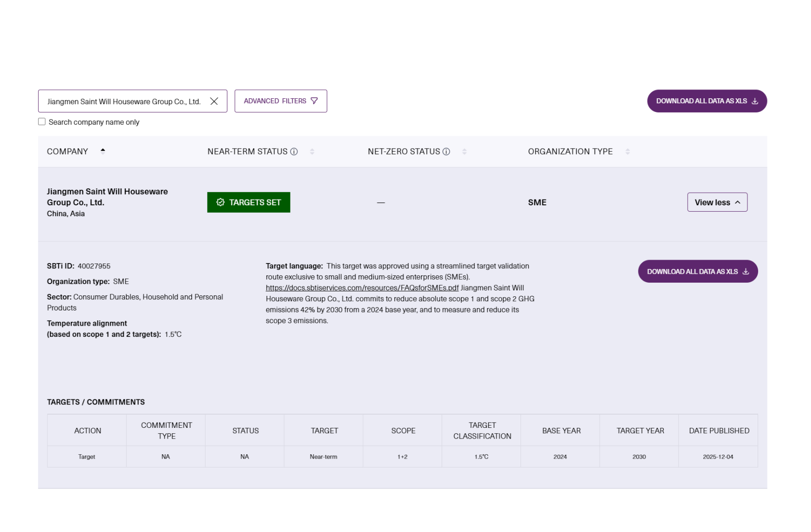Click the Organization Type column header
Viewport: 811px width, 532px height.
click(x=570, y=152)
